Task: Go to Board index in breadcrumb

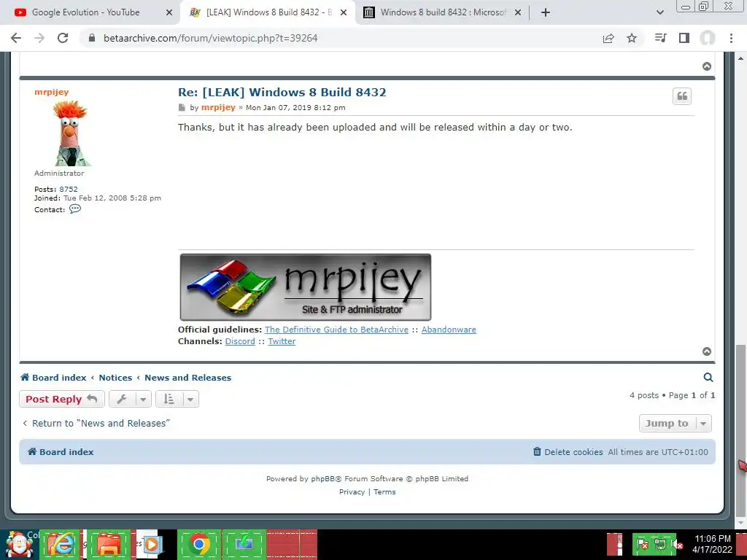Action: coord(53,378)
